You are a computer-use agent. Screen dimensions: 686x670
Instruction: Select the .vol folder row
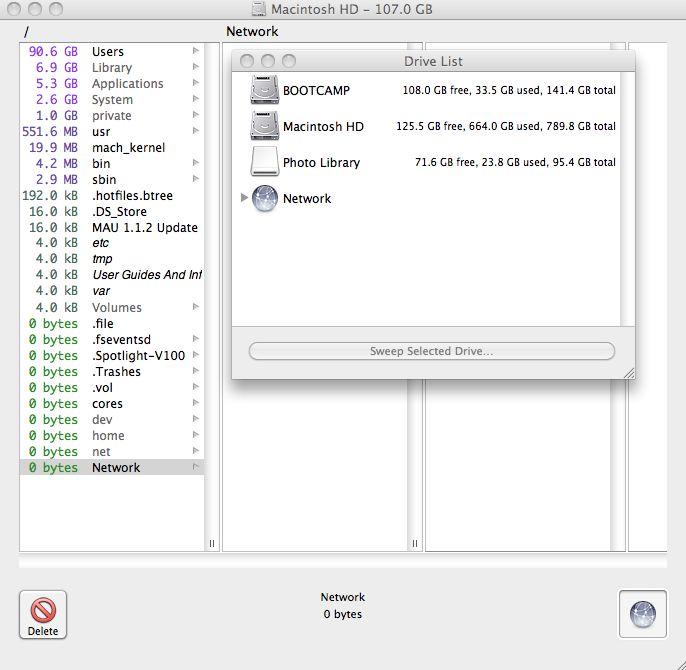tap(112, 387)
